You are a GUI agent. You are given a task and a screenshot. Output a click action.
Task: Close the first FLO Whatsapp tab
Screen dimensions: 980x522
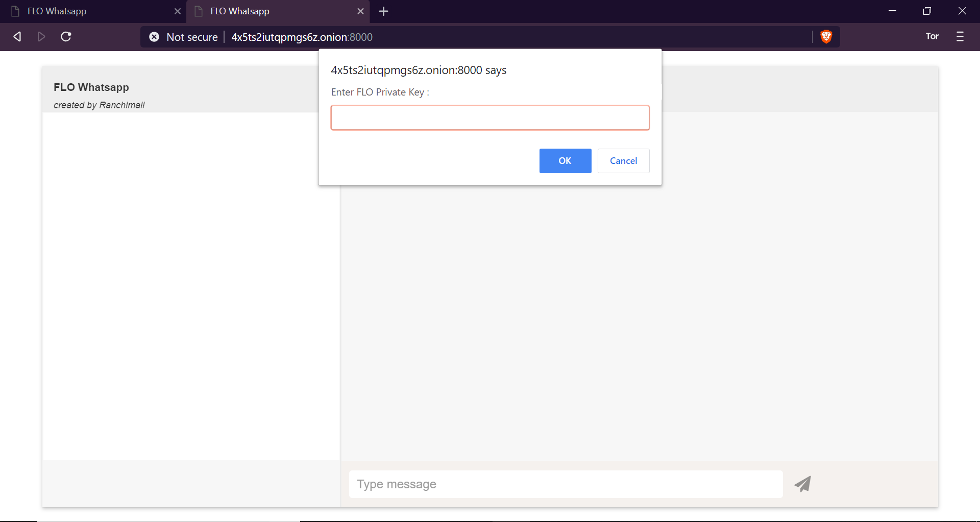coord(178,11)
